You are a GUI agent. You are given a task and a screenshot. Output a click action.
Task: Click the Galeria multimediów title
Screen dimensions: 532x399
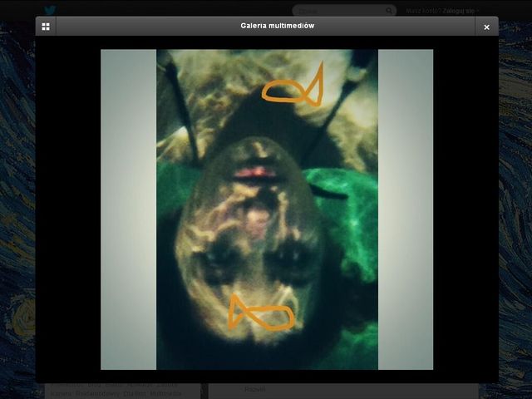pos(278,27)
